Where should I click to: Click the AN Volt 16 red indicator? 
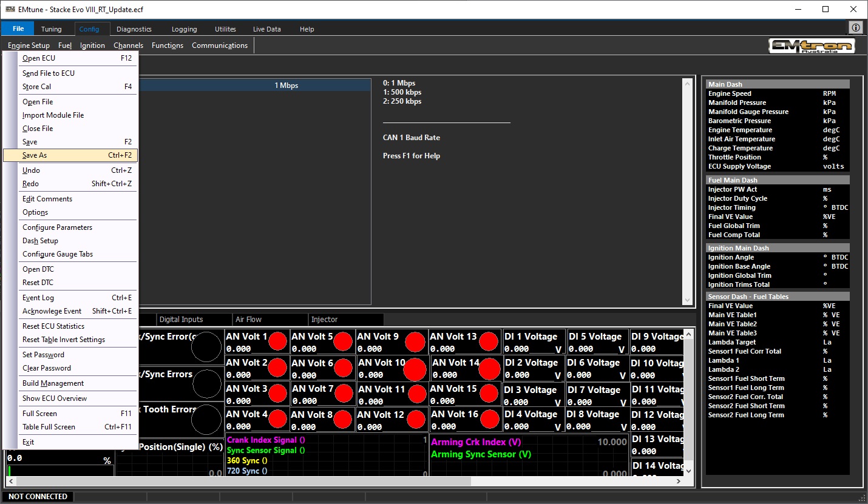pyautogui.click(x=489, y=419)
